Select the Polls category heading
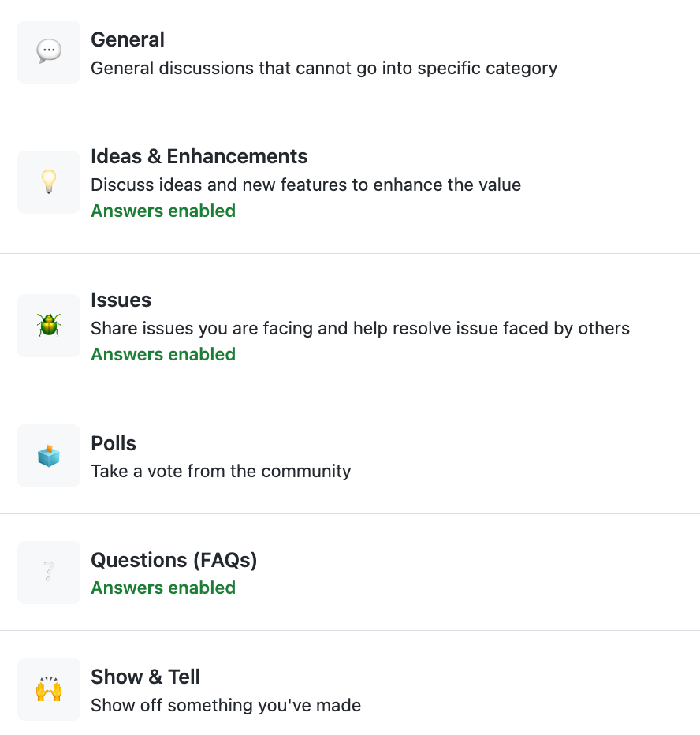The image size is (700, 735). [x=114, y=443]
